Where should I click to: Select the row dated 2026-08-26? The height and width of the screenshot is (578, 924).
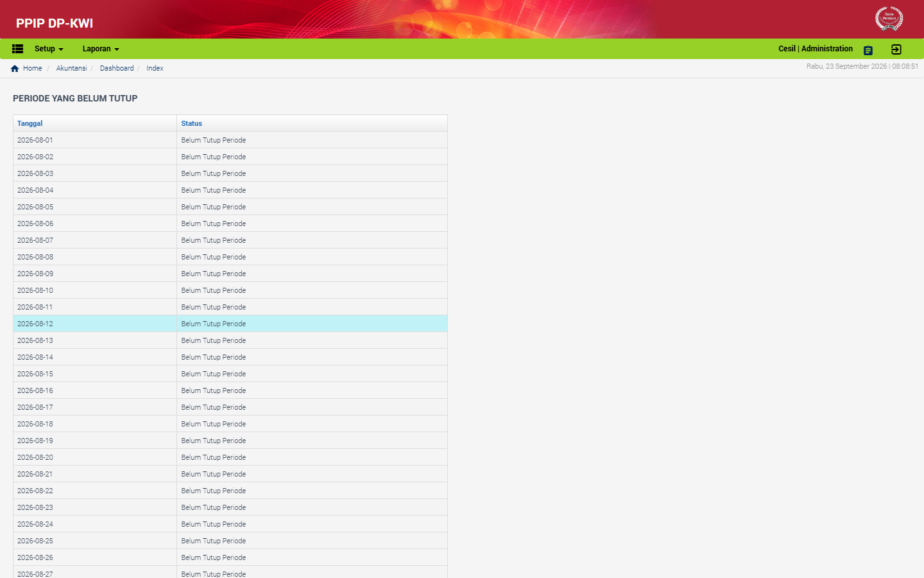point(230,557)
